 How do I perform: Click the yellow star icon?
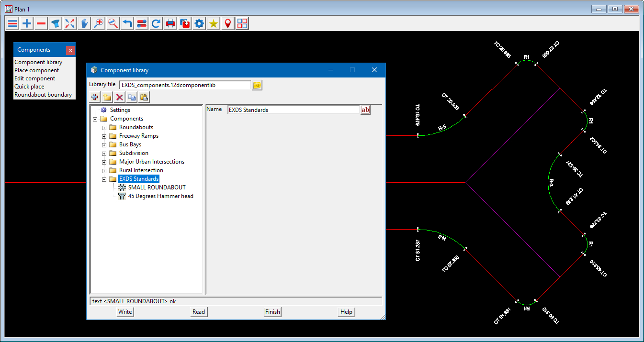214,23
